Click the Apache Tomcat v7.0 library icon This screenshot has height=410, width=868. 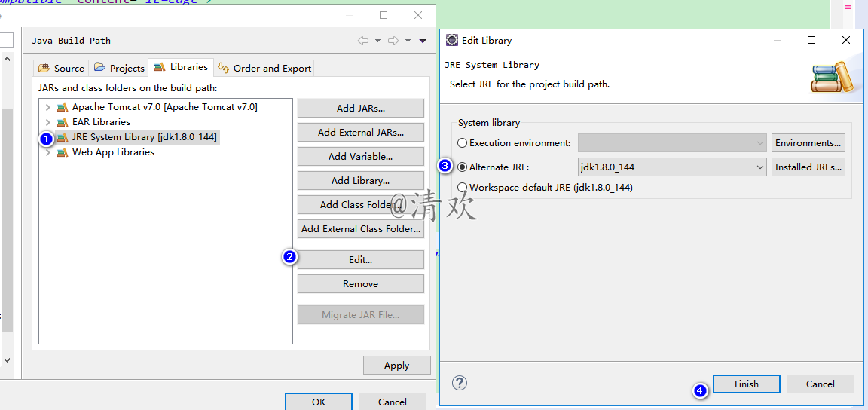point(62,107)
